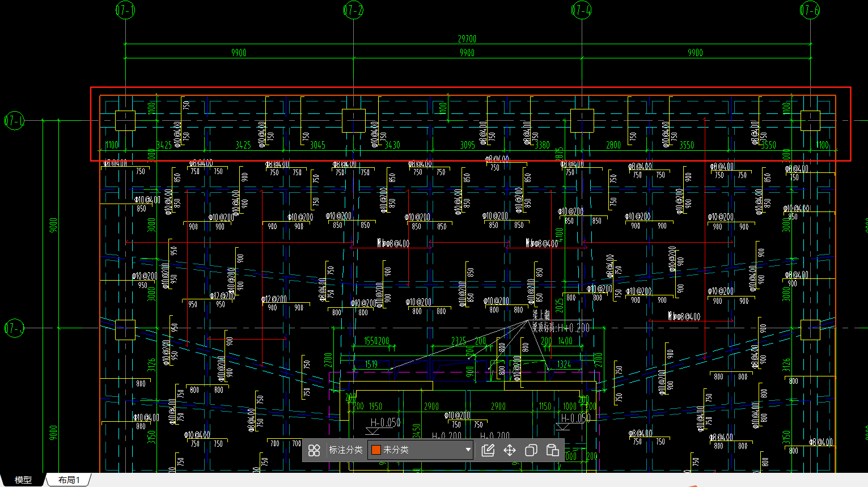Select the 1950 dimension text

point(375,406)
